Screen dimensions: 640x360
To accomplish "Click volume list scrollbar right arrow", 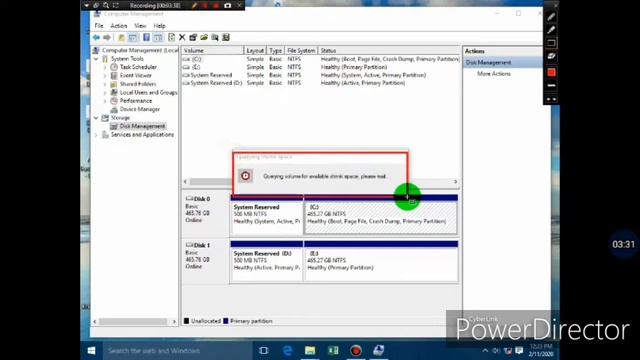I will 456,182.
